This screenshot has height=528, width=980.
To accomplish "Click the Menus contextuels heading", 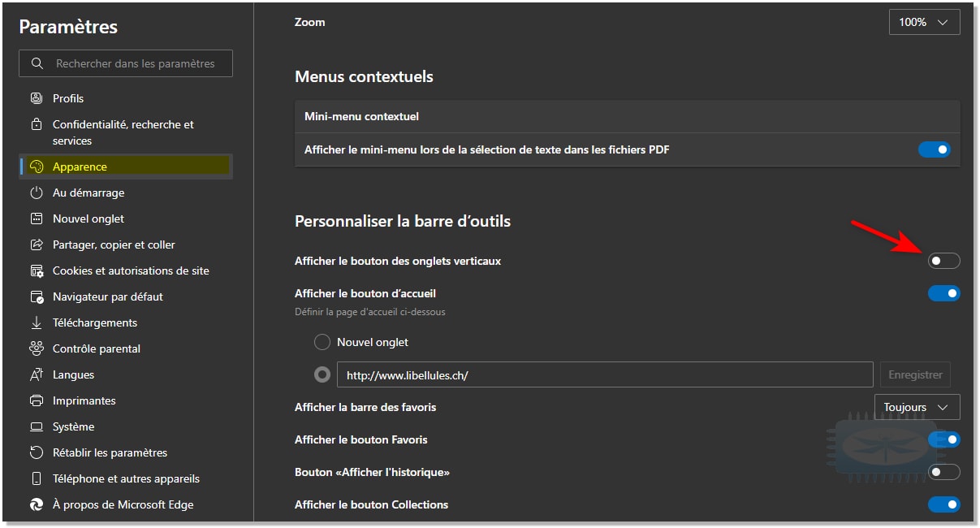I will point(364,76).
